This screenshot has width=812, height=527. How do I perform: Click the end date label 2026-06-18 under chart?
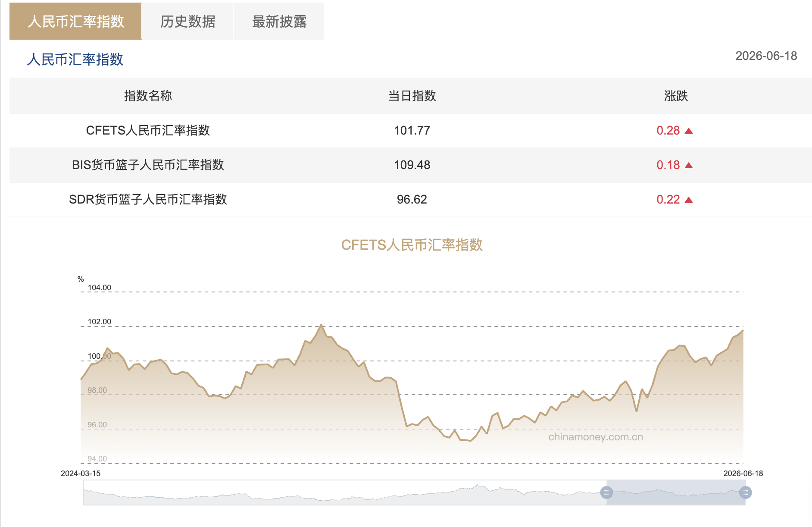pos(743,474)
